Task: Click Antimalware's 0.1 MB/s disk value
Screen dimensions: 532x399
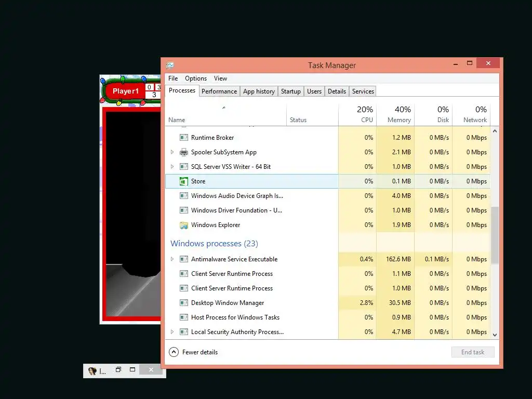Action: (436, 259)
